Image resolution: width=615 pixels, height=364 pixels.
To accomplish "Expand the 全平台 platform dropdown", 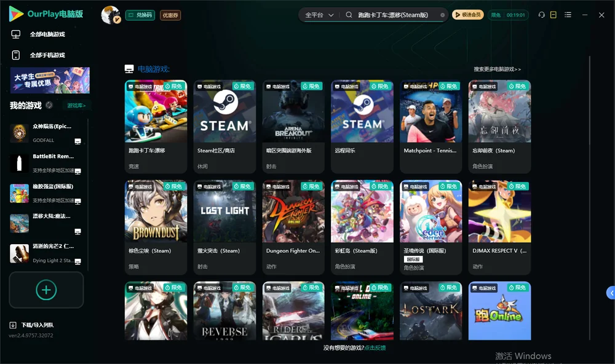I will [x=319, y=15].
